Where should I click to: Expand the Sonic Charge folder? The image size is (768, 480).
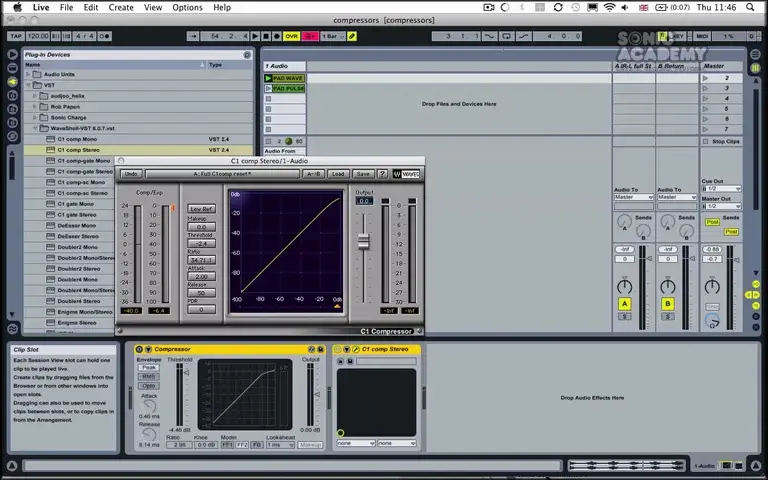pyautogui.click(x=35, y=118)
